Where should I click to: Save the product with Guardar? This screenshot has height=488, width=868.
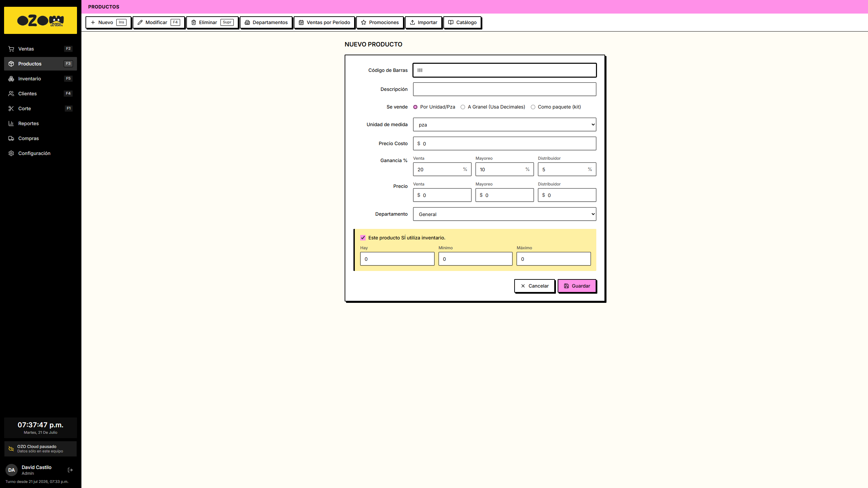click(577, 286)
